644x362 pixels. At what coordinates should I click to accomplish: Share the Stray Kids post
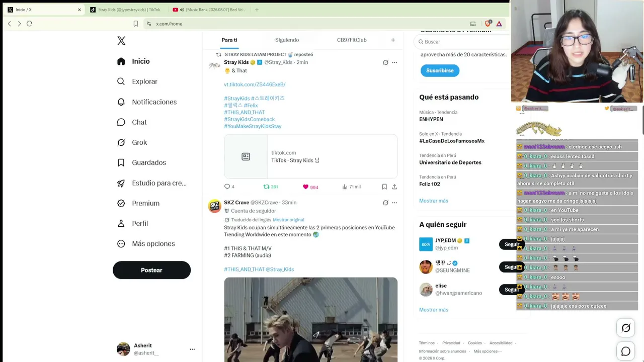click(394, 187)
